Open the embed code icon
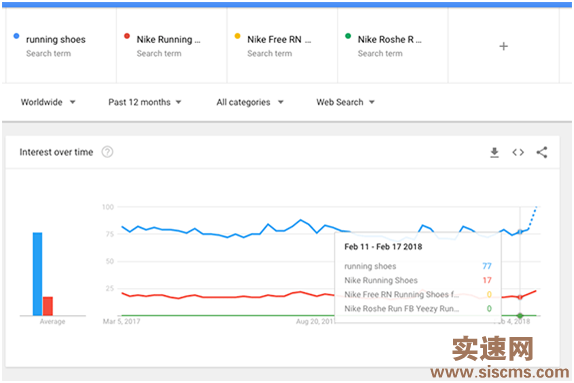This screenshot has width=574, height=383. [x=518, y=152]
